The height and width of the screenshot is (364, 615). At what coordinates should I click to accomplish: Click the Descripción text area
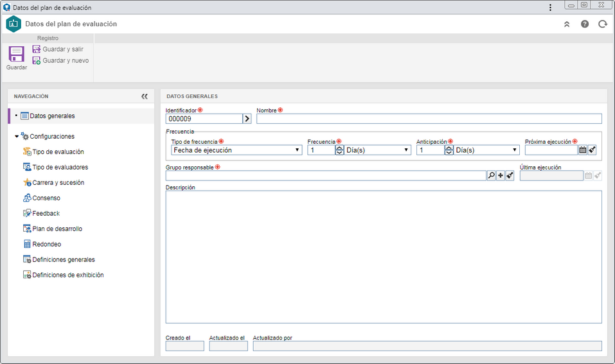(384, 257)
